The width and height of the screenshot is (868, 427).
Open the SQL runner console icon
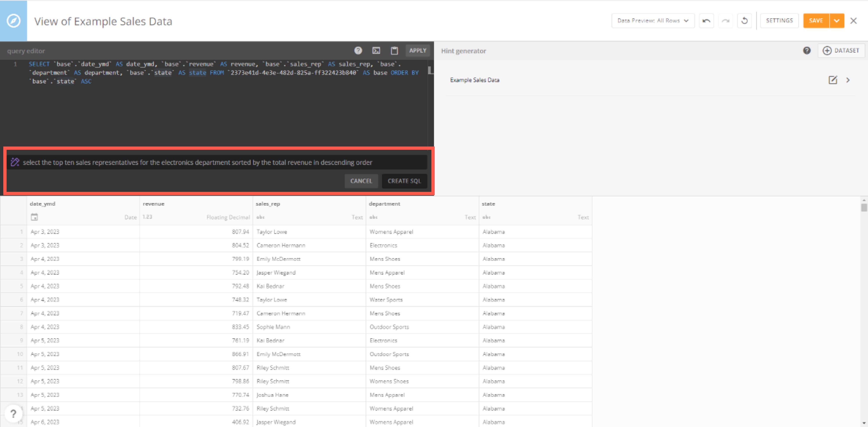[376, 51]
